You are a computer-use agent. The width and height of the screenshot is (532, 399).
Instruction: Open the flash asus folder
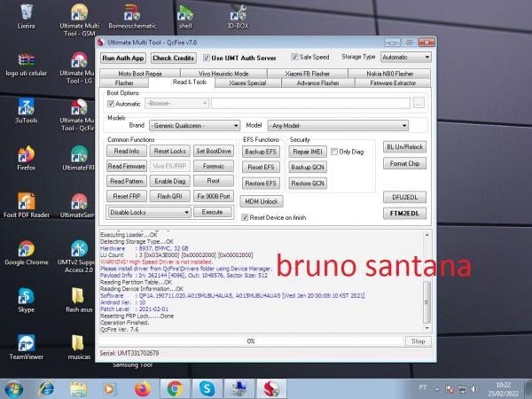[79, 300]
